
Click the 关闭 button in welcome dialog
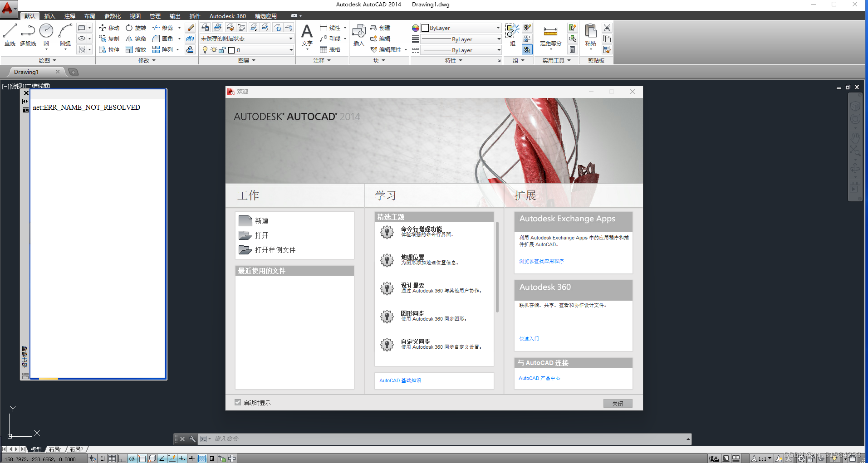[x=618, y=403]
